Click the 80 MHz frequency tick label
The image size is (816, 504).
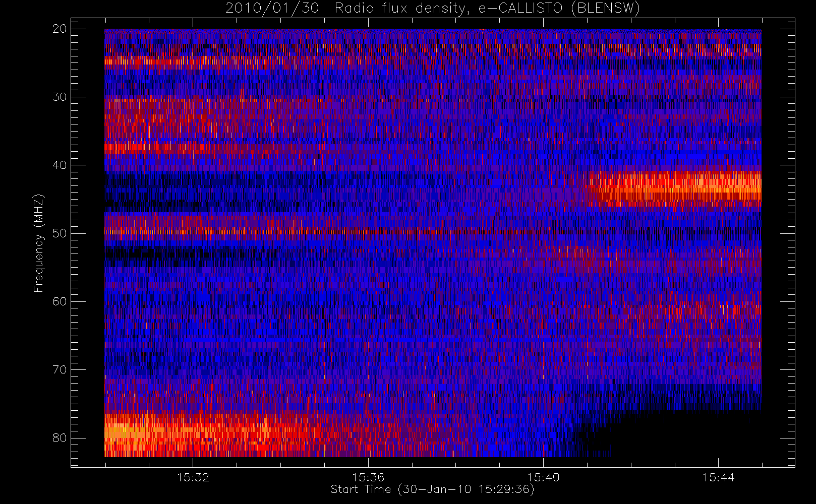coord(60,438)
